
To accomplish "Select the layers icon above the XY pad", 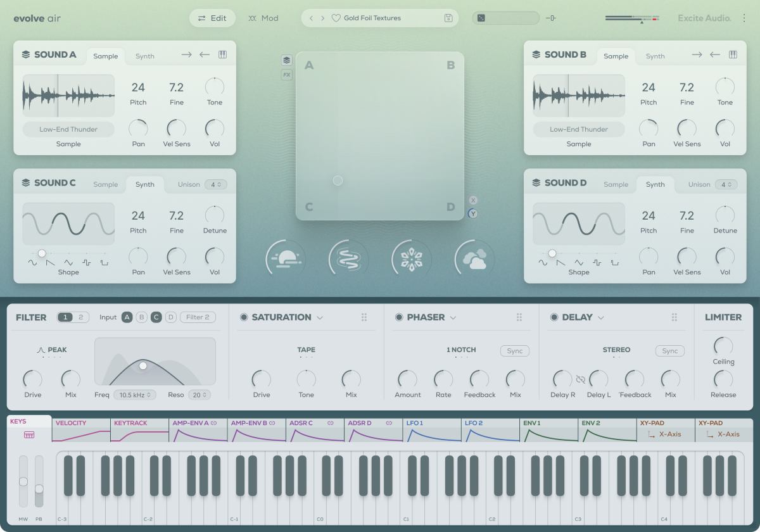I will tap(287, 59).
